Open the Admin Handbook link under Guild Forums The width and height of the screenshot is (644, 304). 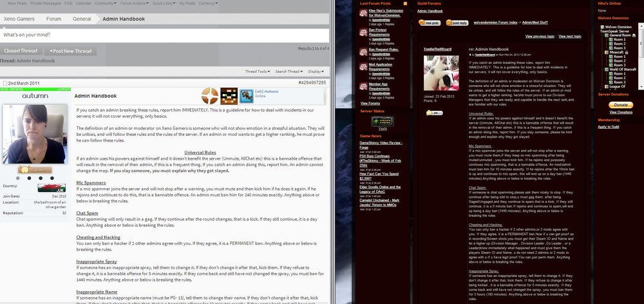[430, 11]
